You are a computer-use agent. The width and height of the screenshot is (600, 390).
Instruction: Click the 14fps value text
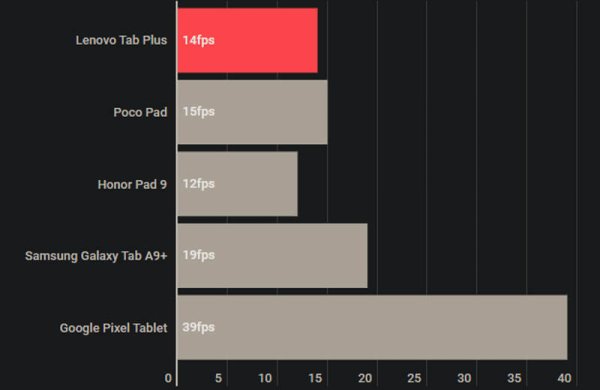[198, 40]
